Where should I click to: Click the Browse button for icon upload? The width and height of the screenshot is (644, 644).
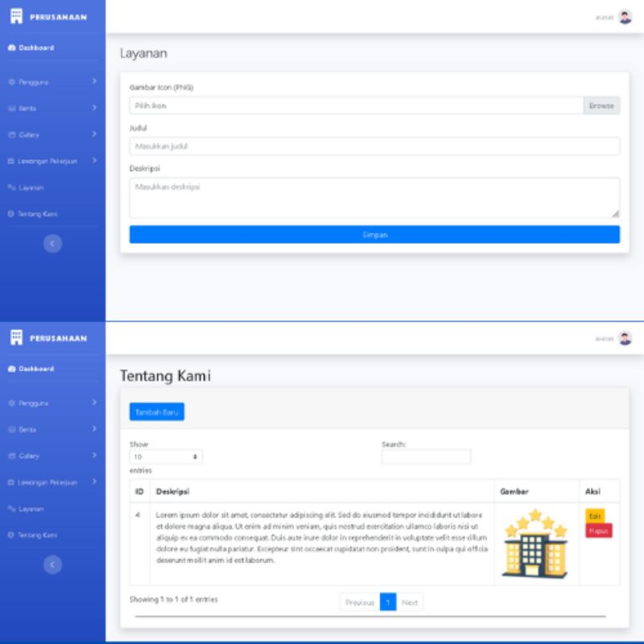pyautogui.click(x=601, y=105)
